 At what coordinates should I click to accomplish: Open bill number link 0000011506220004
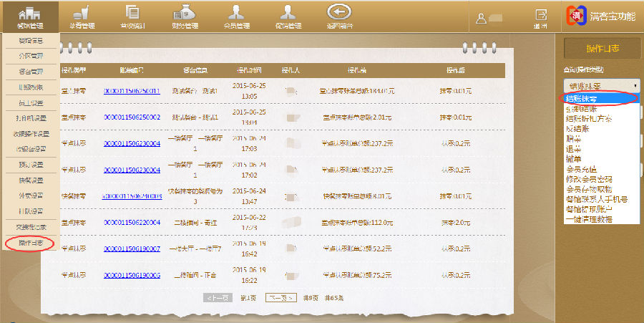coord(132,223)
